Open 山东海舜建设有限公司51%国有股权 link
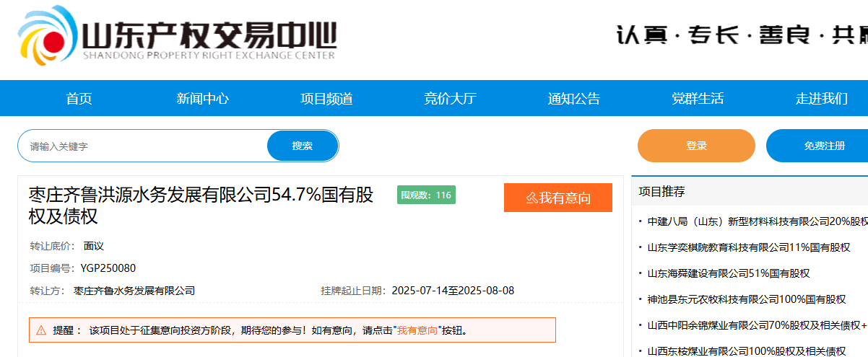868x357 pixels. click(729, 273)
